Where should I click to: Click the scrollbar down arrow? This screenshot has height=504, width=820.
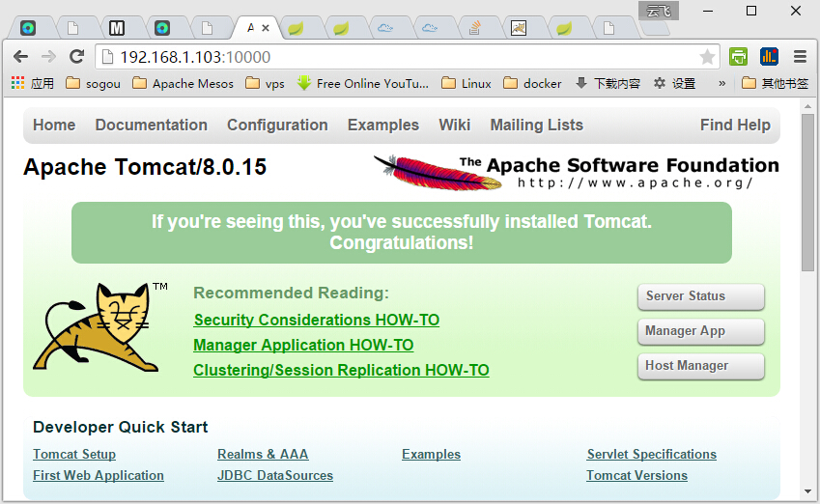tap(808, 492)
